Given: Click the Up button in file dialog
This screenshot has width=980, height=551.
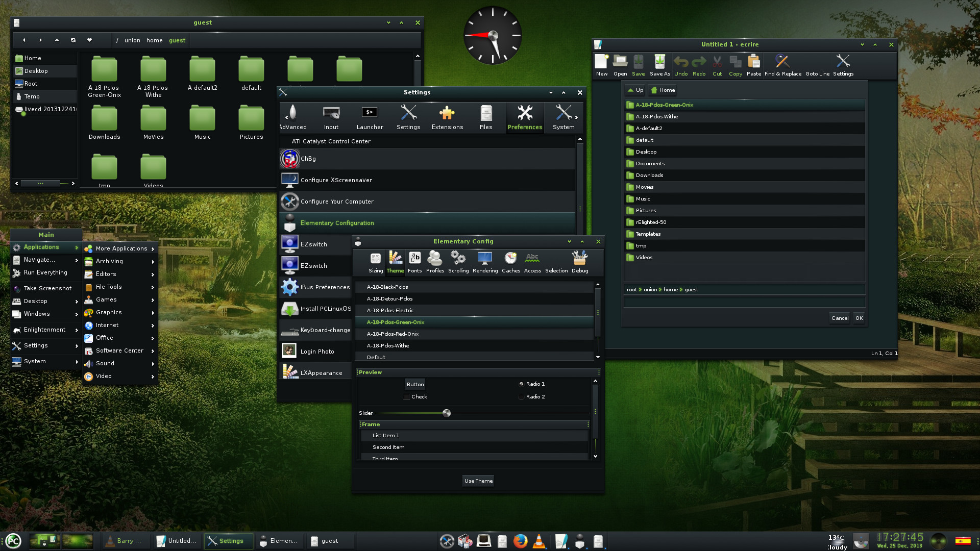Looking at the screenshot, I should (x=635, y=90).
